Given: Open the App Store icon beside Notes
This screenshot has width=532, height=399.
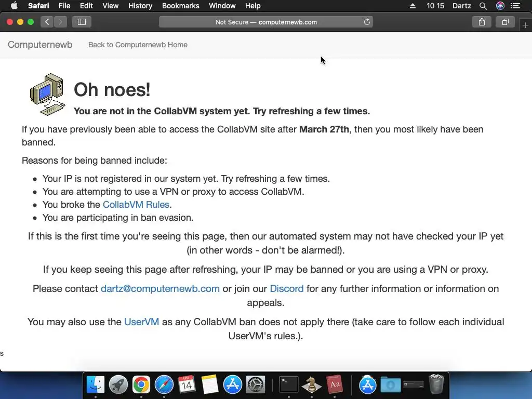Looking at the screenshot, I should click(232, 385).
